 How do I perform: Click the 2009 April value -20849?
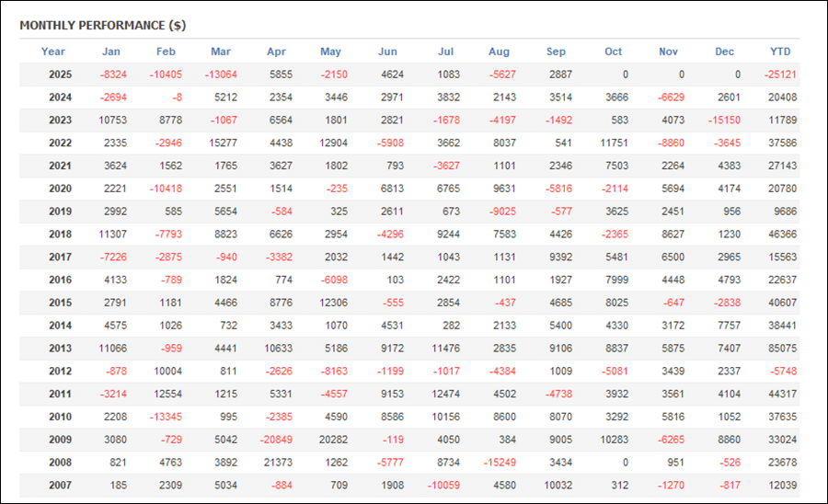[276, 440]
